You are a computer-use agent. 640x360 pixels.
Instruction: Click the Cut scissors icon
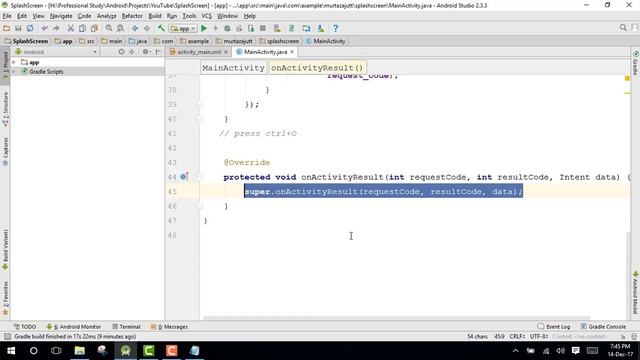point(71,28)
